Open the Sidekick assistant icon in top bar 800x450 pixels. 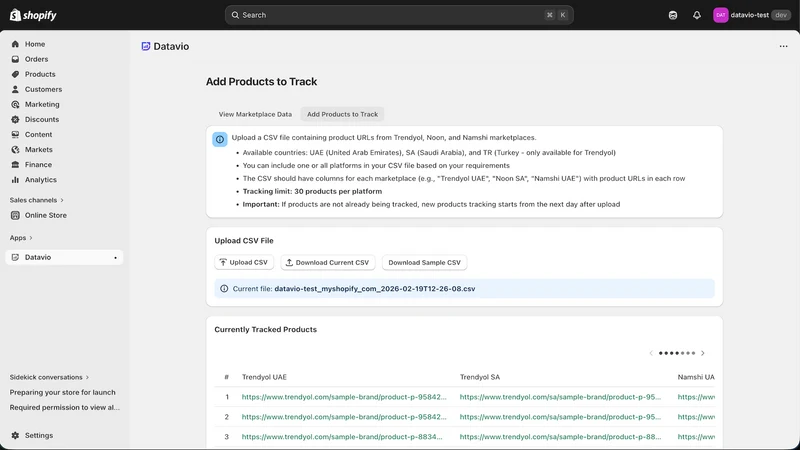(x=673, y=15)
